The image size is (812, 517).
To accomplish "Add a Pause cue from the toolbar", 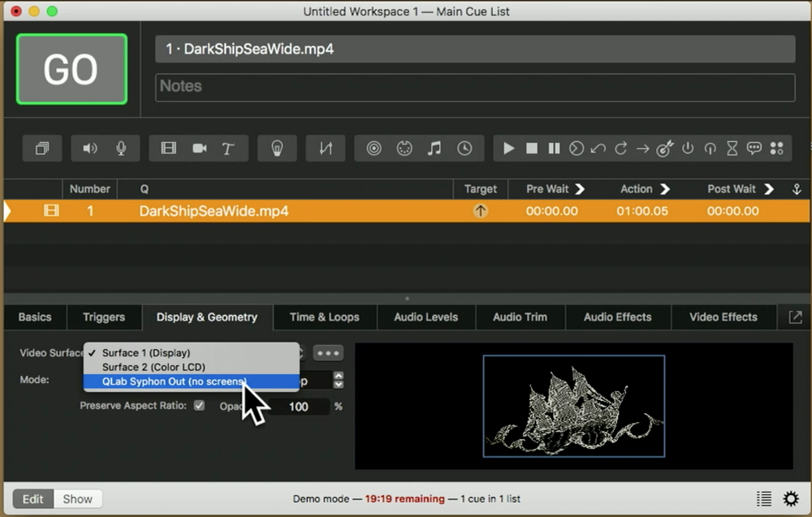I will pyautogui.click(x=554, y=149).
